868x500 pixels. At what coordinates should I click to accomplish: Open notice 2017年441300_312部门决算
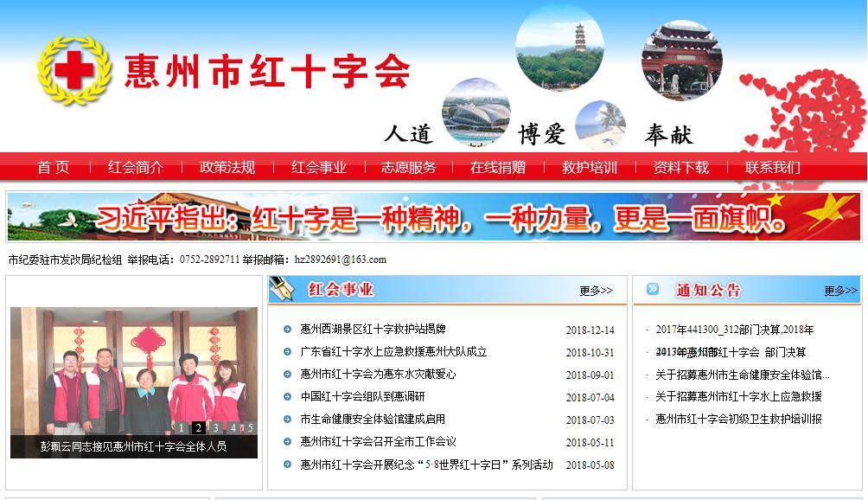coord(735,330)
